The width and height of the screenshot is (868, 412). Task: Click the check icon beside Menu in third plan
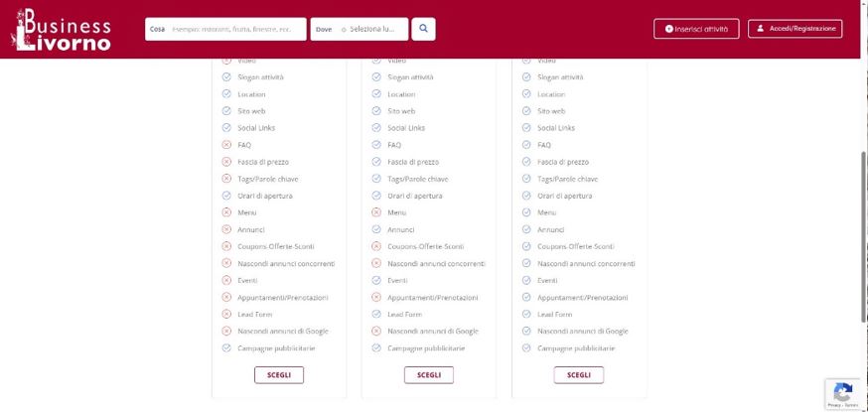point(526,212)
